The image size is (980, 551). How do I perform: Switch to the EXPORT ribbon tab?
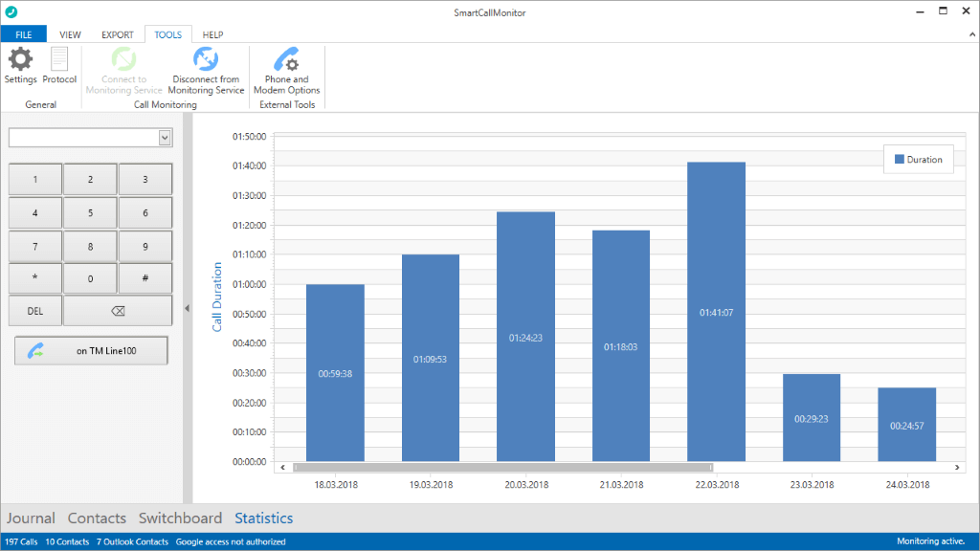[x=118, y=35]
